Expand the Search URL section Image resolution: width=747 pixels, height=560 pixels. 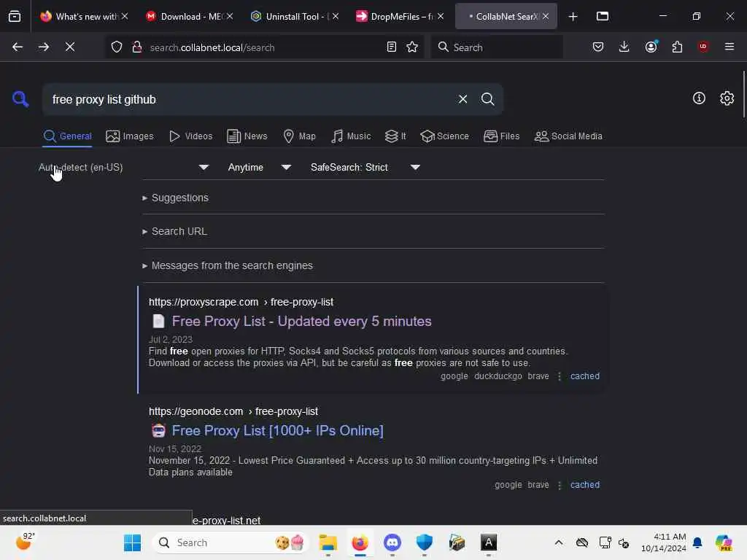[x=174, y=231]
